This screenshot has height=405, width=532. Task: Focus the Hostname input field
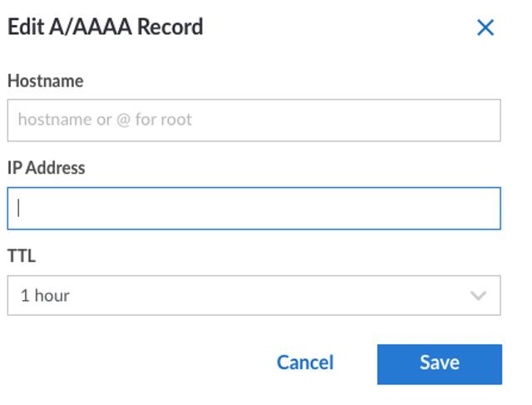point(254,120)
